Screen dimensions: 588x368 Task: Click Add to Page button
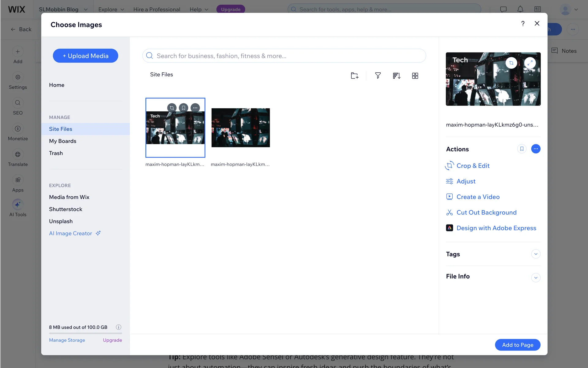[x=518, y=345]
